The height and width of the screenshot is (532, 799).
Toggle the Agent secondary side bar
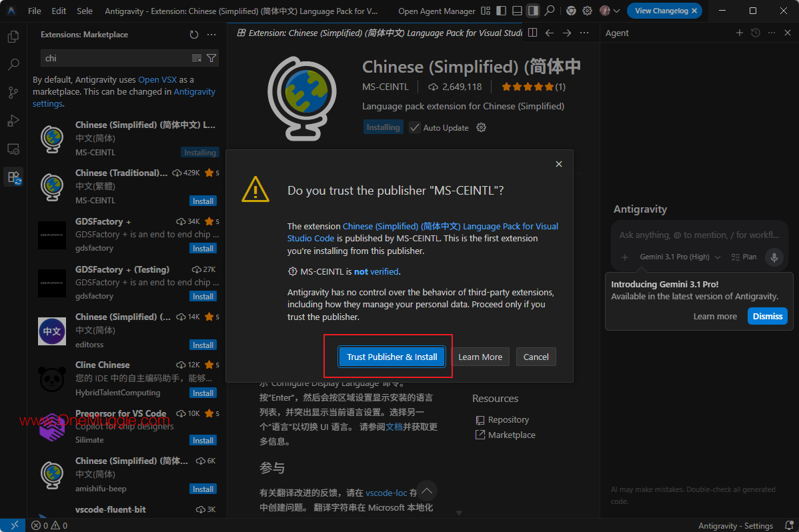(x=533, y=11)
